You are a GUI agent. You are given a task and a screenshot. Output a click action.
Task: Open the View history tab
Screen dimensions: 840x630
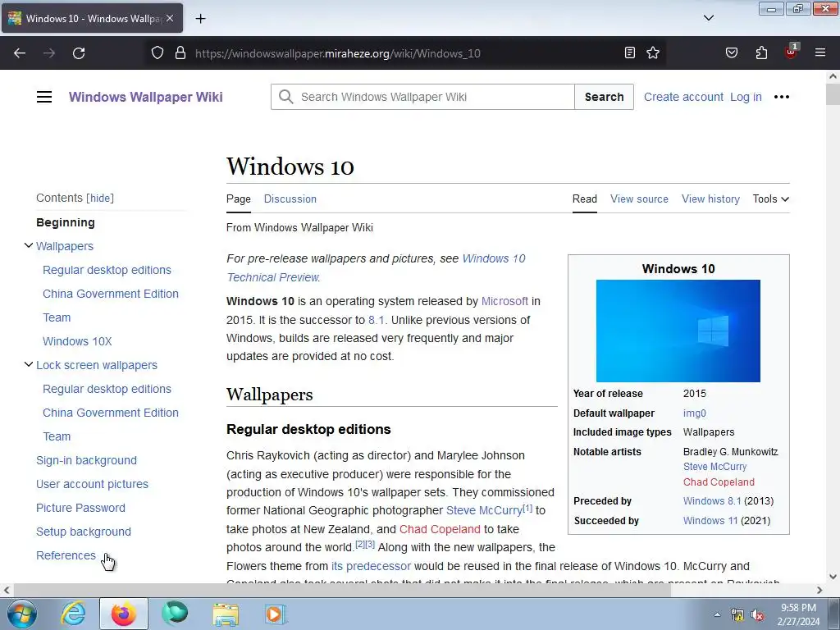tap(710, 199)
